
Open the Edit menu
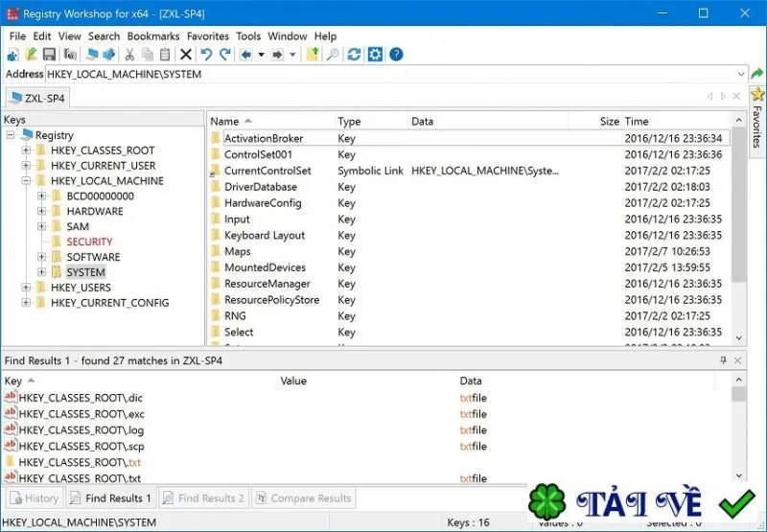41,36
